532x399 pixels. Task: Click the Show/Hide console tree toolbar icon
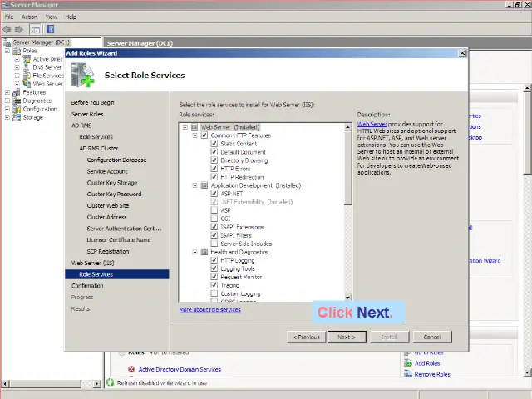point(35,30)
